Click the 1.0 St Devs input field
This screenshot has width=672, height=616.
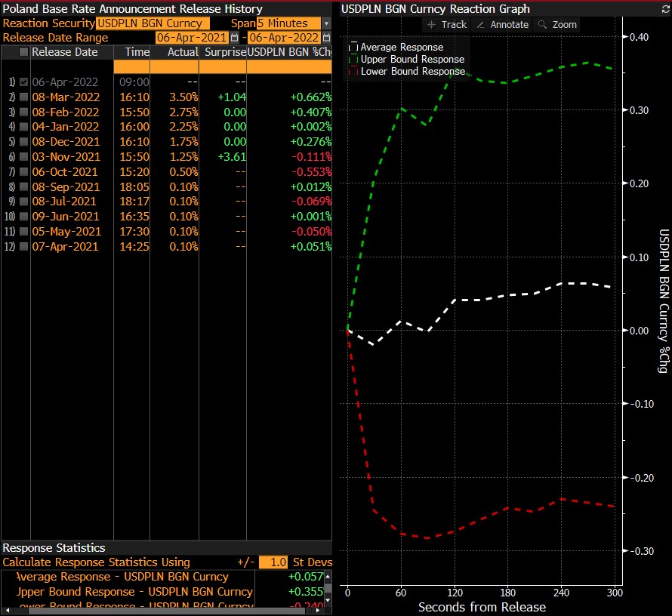pyautogui.click(x=273, y=562)
